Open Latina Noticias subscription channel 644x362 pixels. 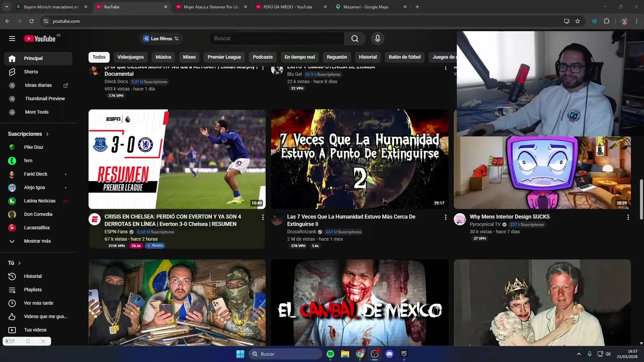click(38, 201)
